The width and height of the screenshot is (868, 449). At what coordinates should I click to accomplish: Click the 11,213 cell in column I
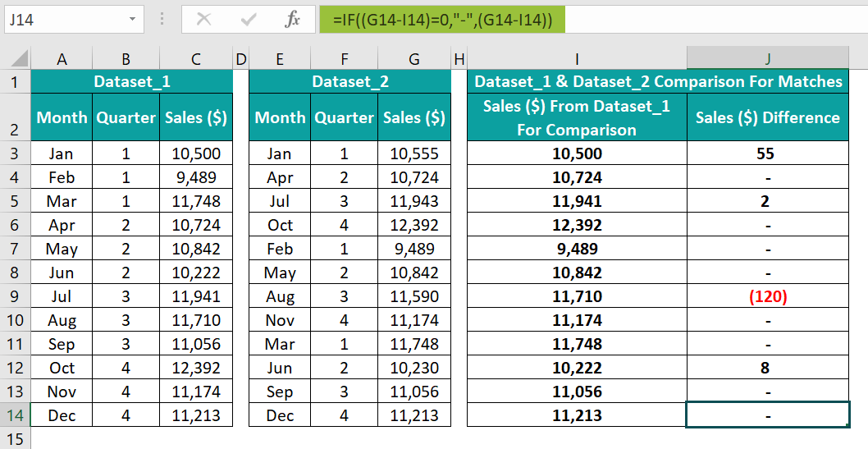coord(577,415)
